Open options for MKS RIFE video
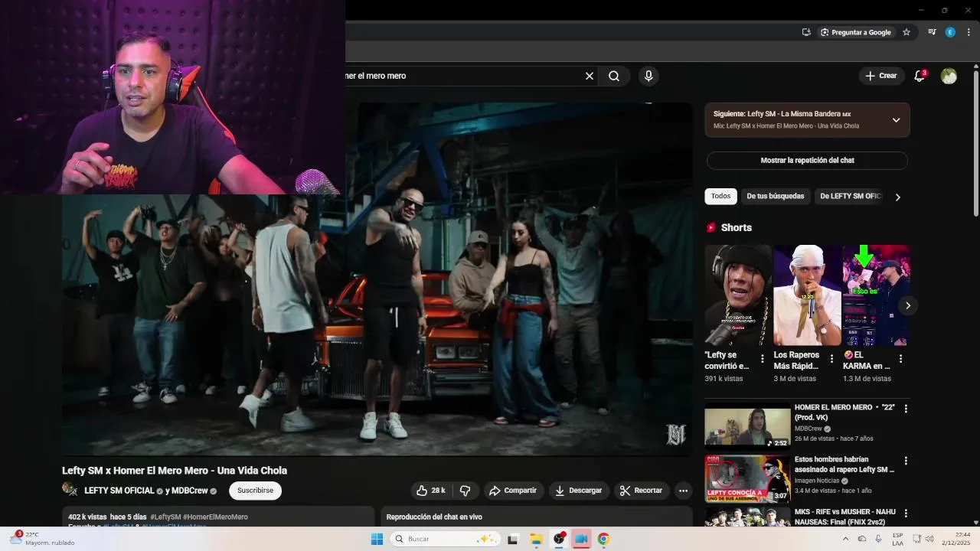This screenshot has width=980, height=551. point(906,513)
